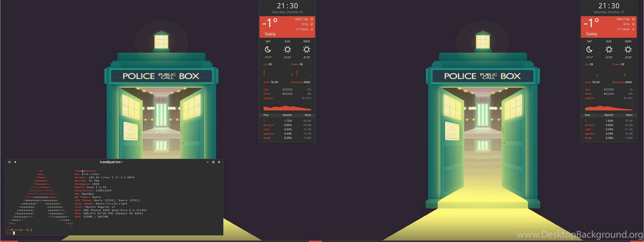Click the Mem usage bar in the right widget
The width and height of the screenshot is (644, 242).
609,94
